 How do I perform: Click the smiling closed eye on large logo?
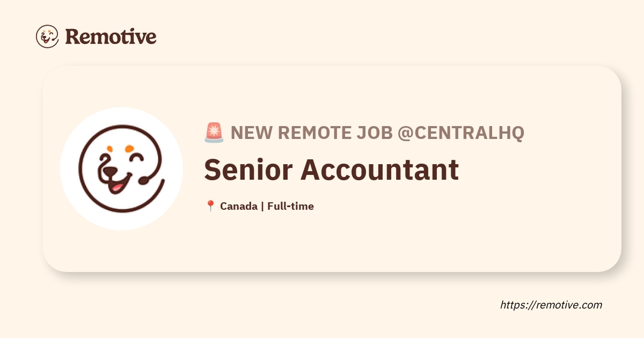point(136,158)
